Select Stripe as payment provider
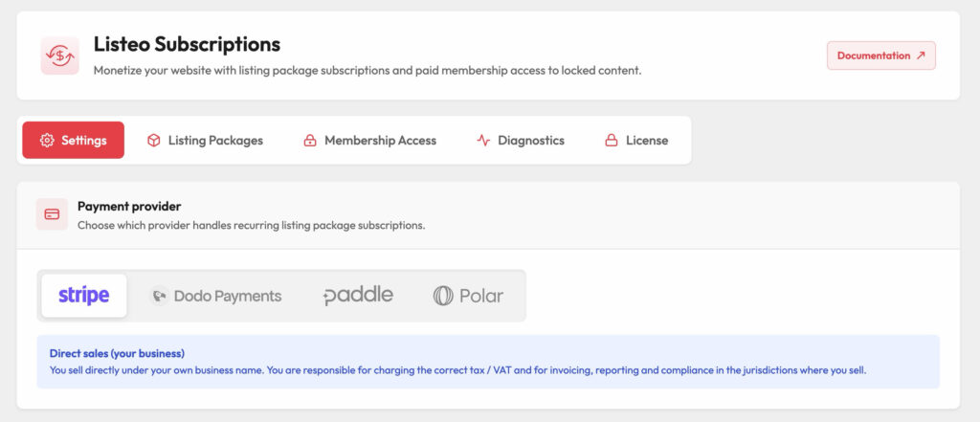Viewport: 980px width, 422px height. [84, 296]
